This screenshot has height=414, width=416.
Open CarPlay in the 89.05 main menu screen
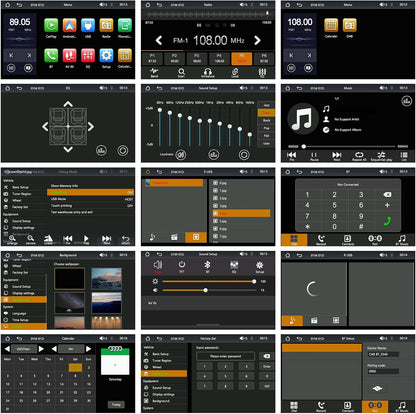click(51, 26)
